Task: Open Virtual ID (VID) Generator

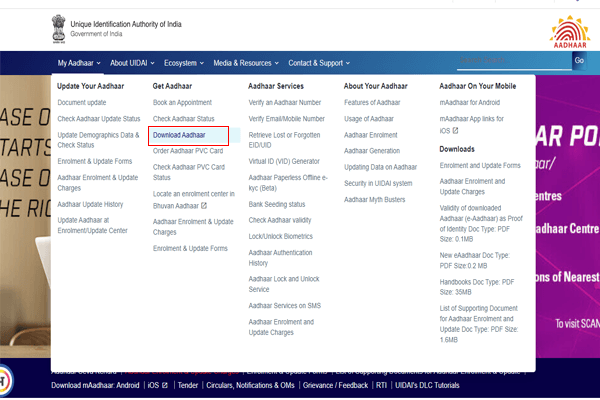Action: coord(284,161)
